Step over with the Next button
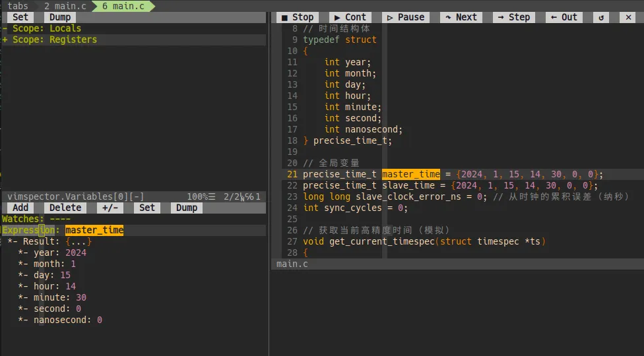The image size is (644, 356). click(x=461, y=17)
